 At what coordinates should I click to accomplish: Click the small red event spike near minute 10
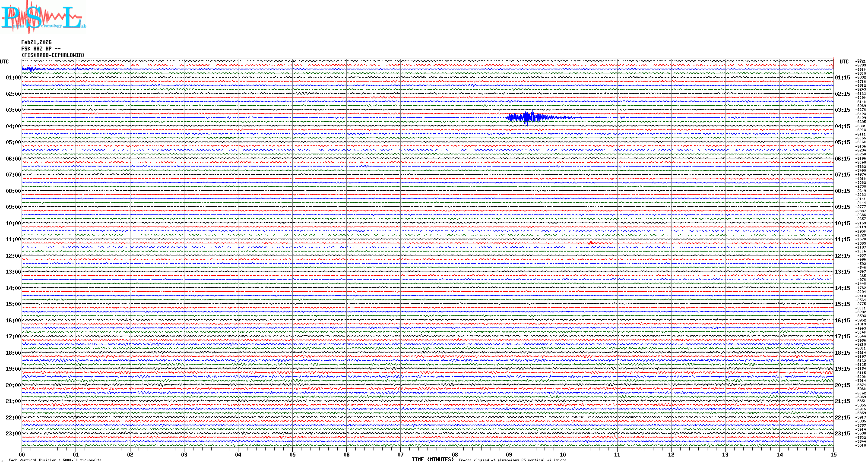coord(591,243)
